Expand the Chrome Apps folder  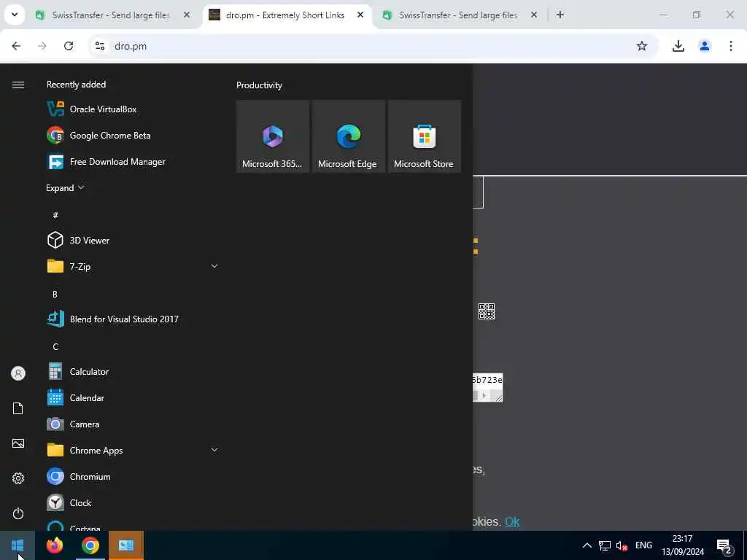214,451
